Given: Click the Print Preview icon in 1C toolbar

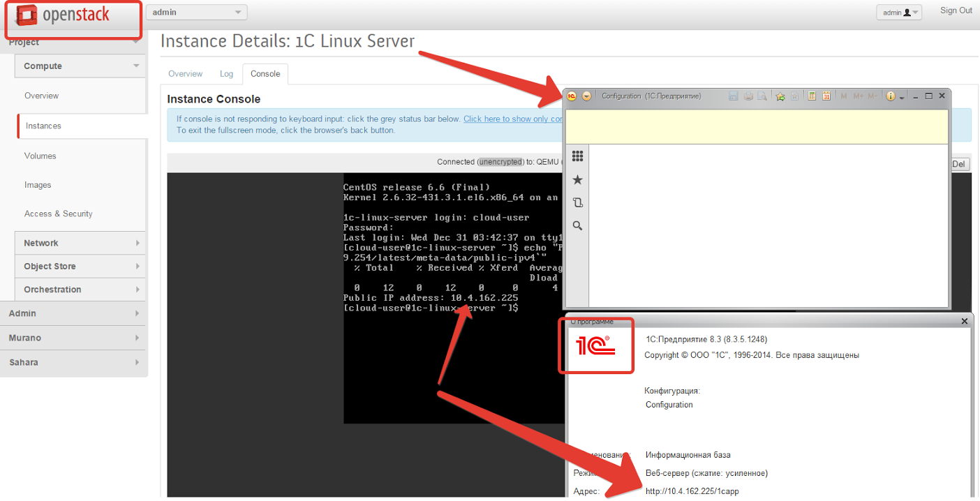Looking at the screenshot, I should click(762, 96).
